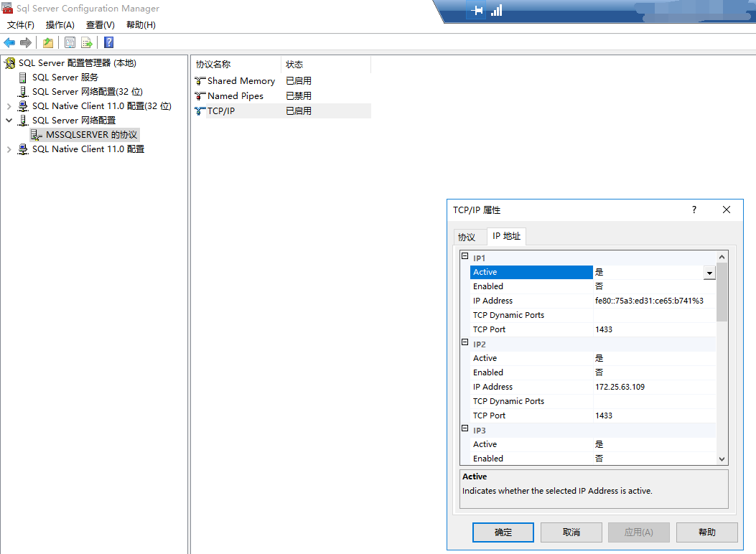Click the IP1 TCP Port value 1433

click(x=604, y=329)
